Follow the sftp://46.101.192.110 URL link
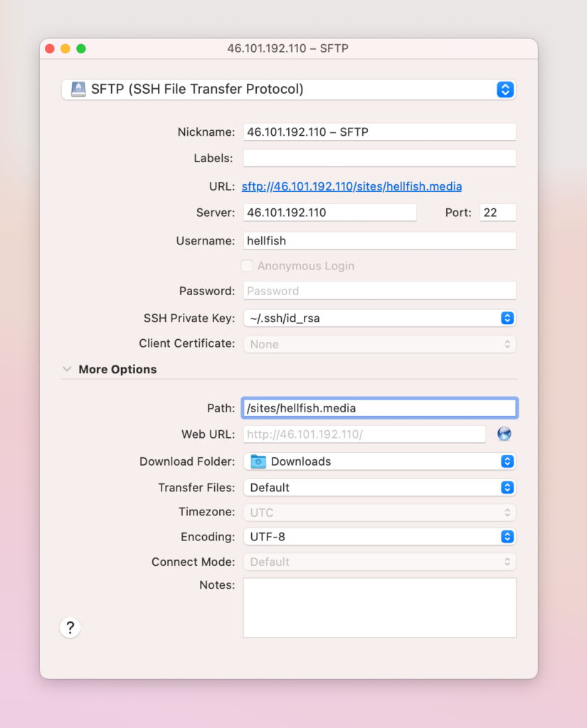587x728 pixels. pyautogui.click(x=351, y=186)
